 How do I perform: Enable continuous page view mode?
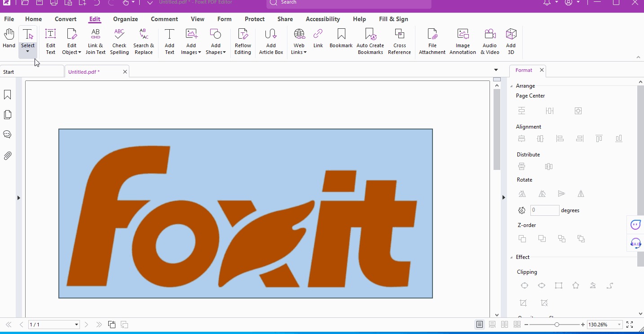pos(492,325)
